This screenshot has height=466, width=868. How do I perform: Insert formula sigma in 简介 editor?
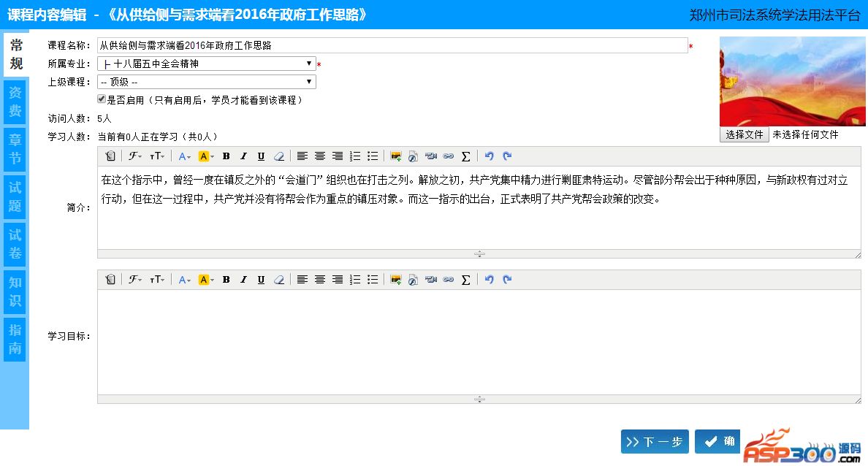[466, 156]
